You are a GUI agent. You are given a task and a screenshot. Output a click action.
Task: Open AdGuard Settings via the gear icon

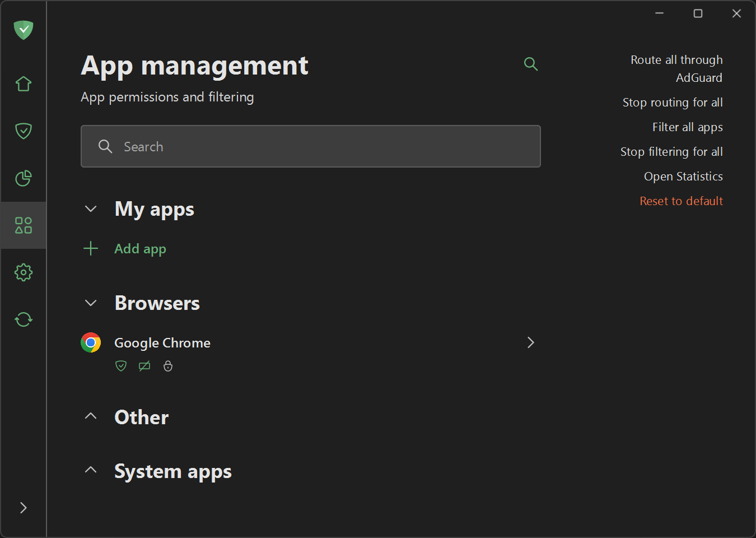click(23, 272)
